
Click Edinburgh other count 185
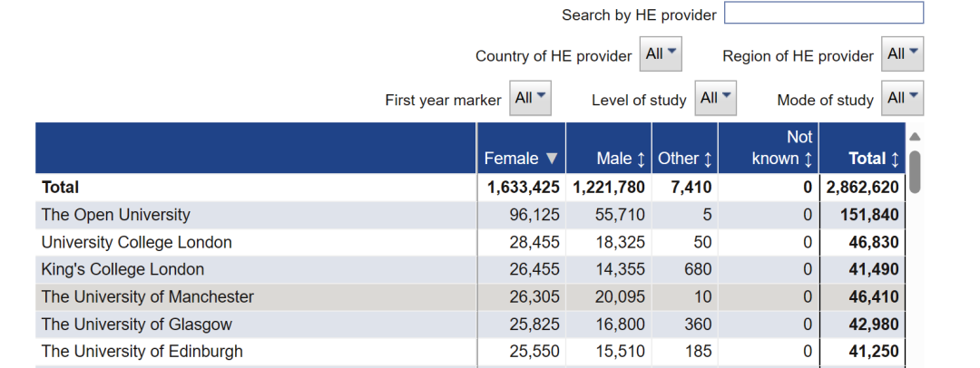[x=698, y=352]
